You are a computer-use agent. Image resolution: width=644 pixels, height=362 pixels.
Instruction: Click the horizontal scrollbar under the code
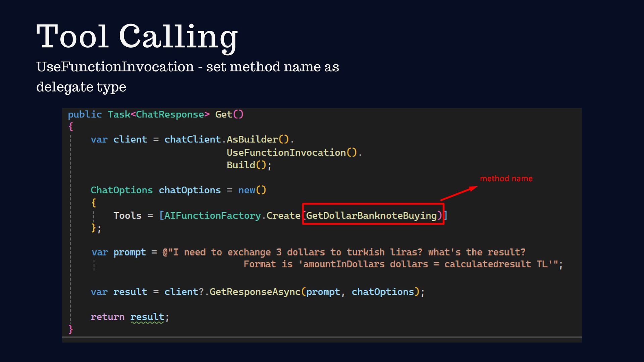pyautogui.click(x=321, y=338)
